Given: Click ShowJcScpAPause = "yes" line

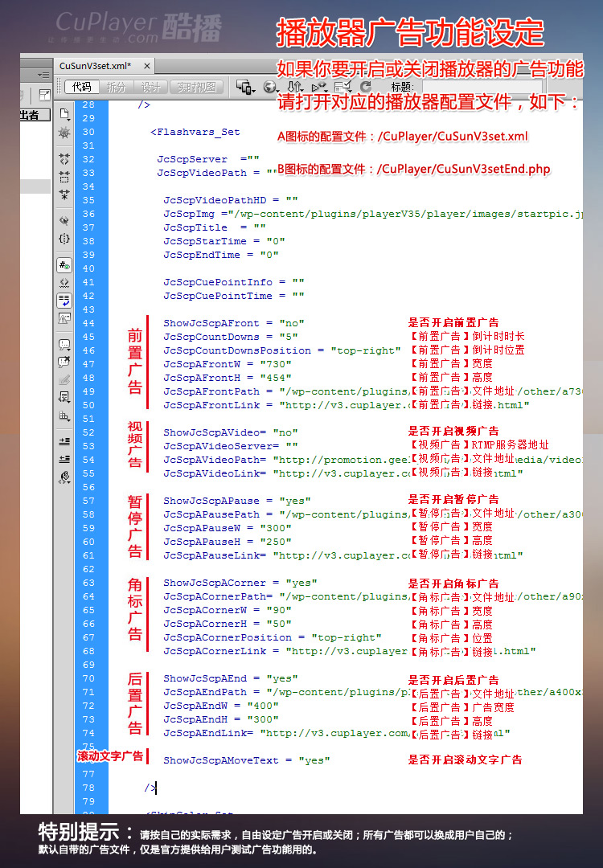Looking at the screenshot, I should coord(237,501).
